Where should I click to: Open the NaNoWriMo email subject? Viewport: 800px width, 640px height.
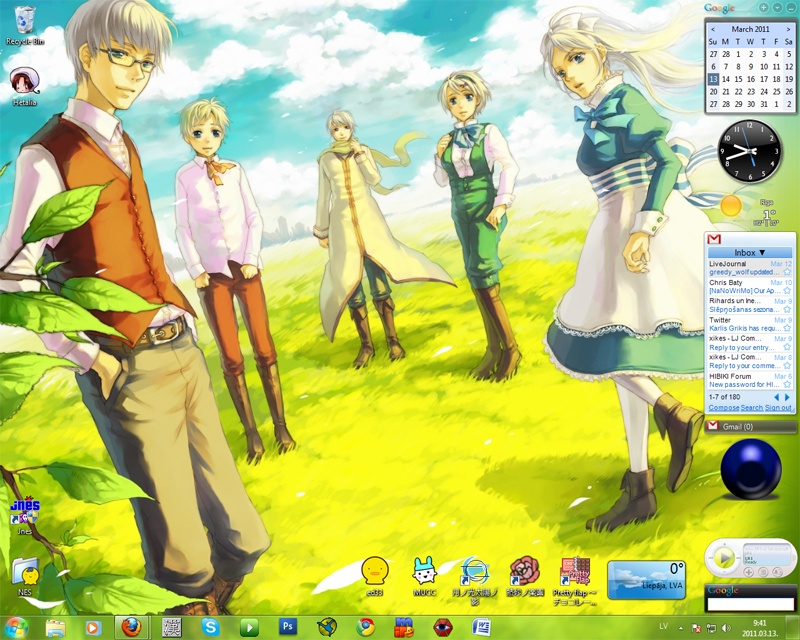pos(744,291)
